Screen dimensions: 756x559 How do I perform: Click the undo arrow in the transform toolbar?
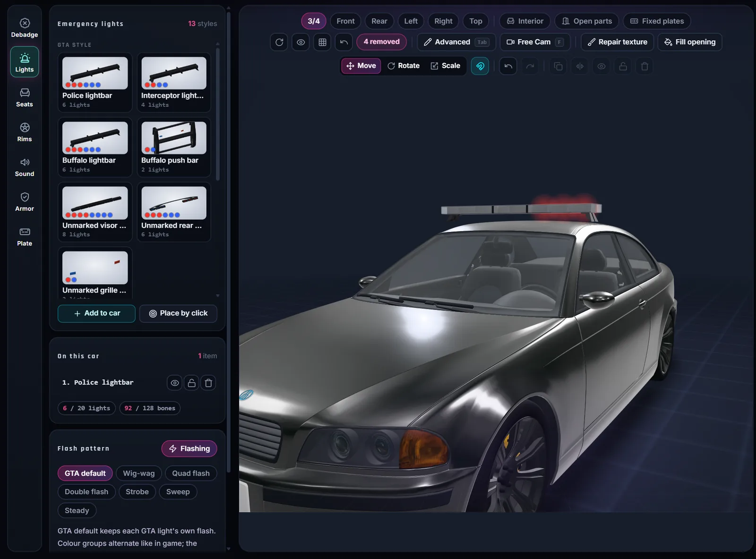click(x=508, y=66)
